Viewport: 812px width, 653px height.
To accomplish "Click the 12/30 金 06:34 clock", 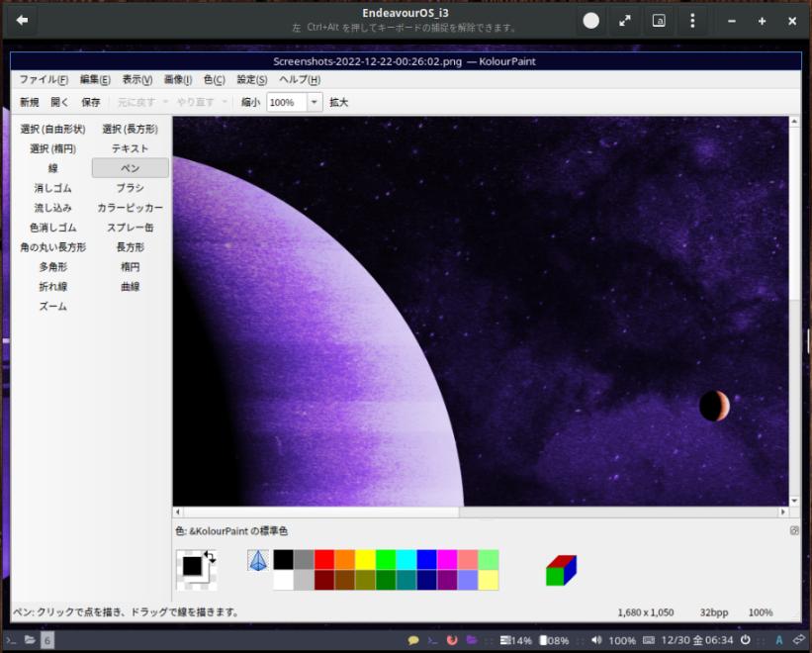I will pos(696,640).
